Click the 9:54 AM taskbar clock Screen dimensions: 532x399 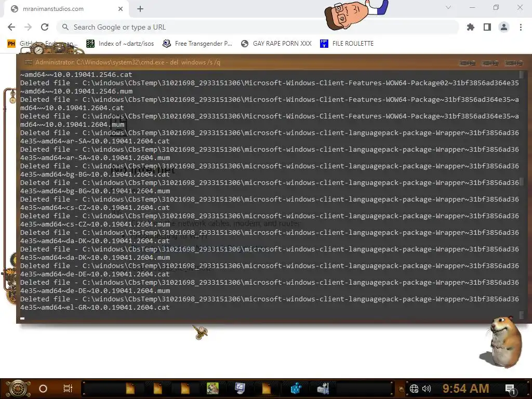[x=466, y=389]
